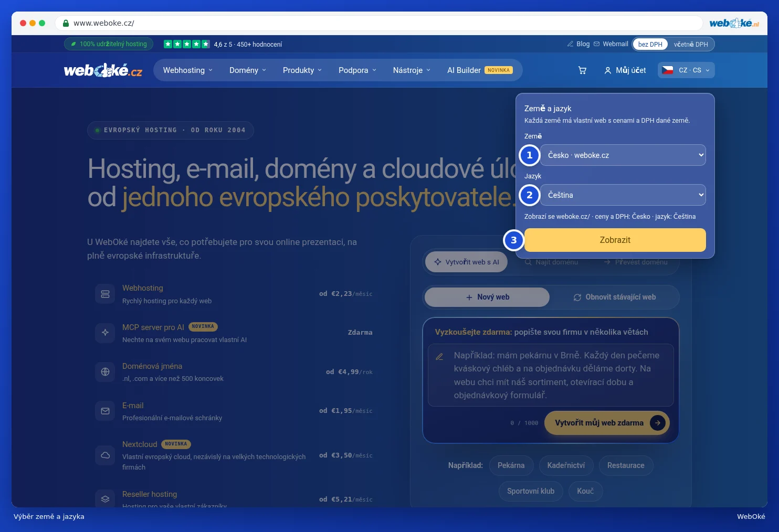The image size is (779, 532).
Task: Click the Blog pencil icon
Action: 570,44
